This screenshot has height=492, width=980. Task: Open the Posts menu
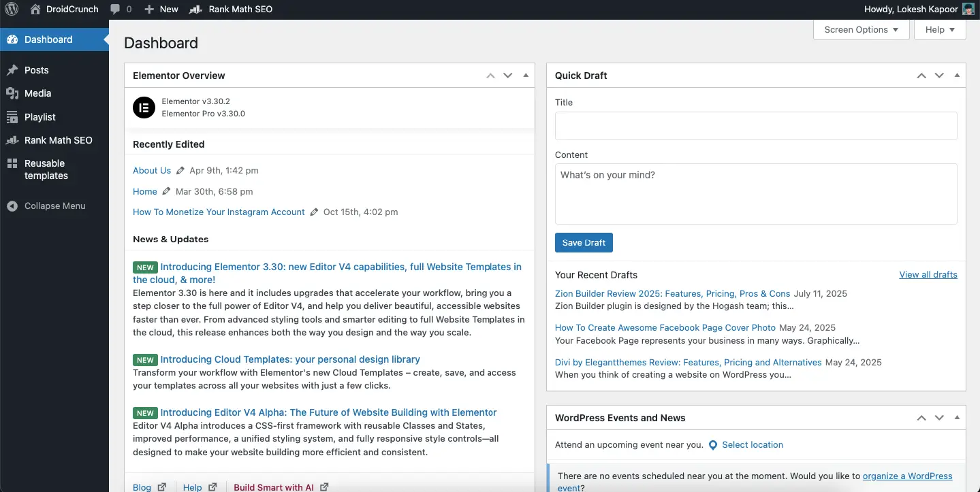[54, 70]
